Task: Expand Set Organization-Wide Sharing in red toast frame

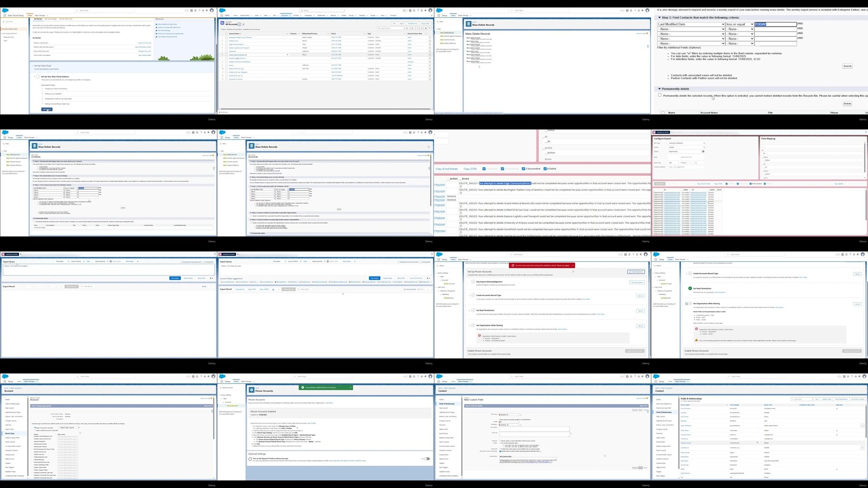Action: pos(470,326)
